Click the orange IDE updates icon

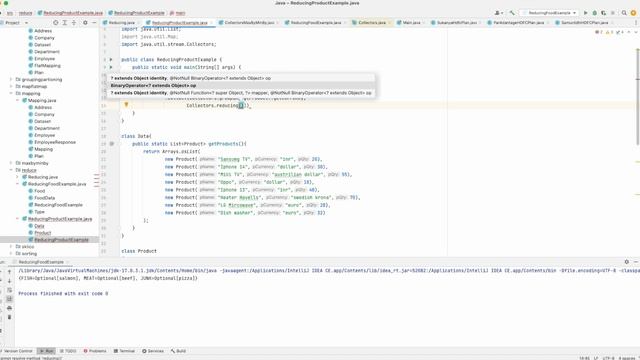click(x=633, y=13)
